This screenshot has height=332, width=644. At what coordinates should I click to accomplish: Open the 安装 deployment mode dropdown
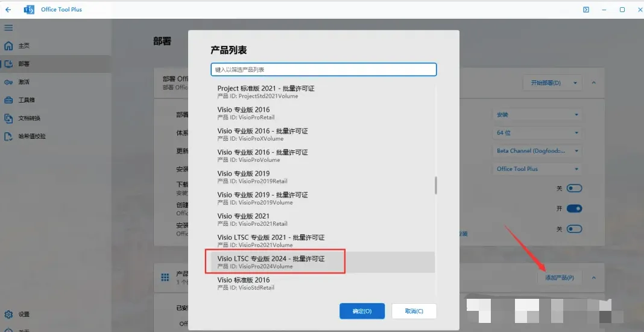[537, 115]
